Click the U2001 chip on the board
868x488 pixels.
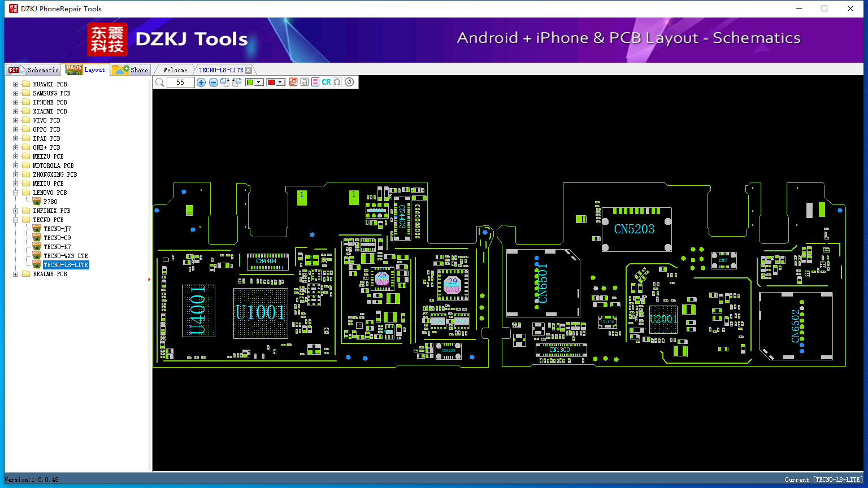pos(663,320)
